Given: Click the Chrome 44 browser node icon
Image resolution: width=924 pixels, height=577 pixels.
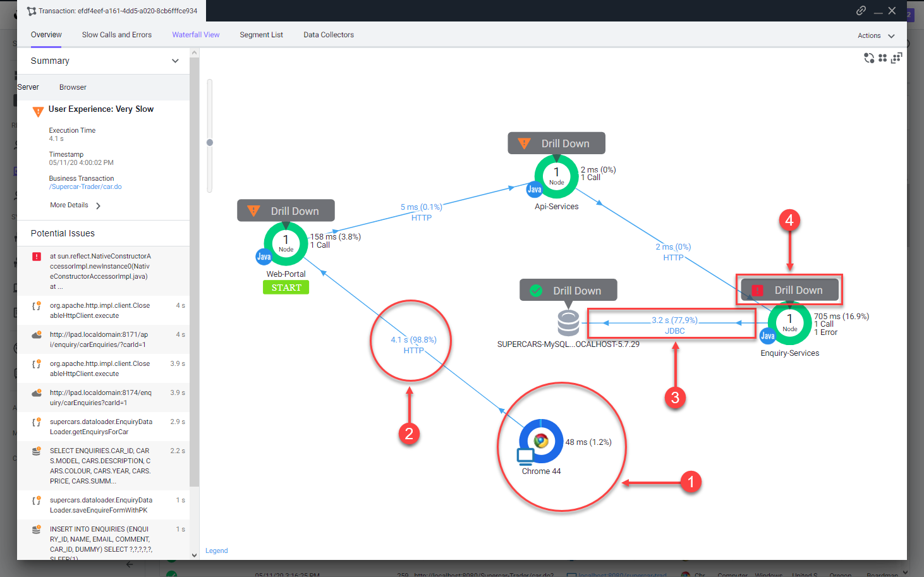Looking at the screenshot, I should click(541, 441).
